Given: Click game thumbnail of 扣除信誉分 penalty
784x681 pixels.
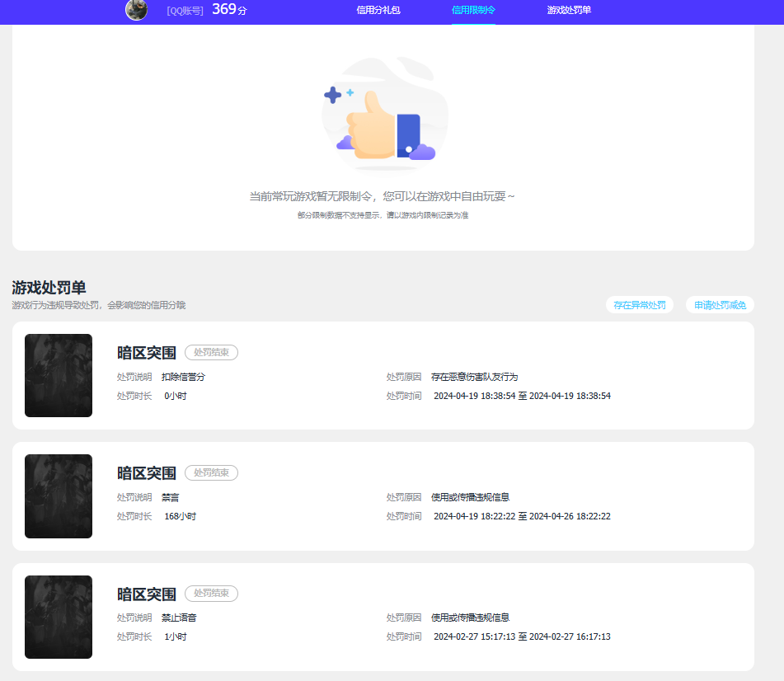Looking at the screenshot, I should click(59, 375).
